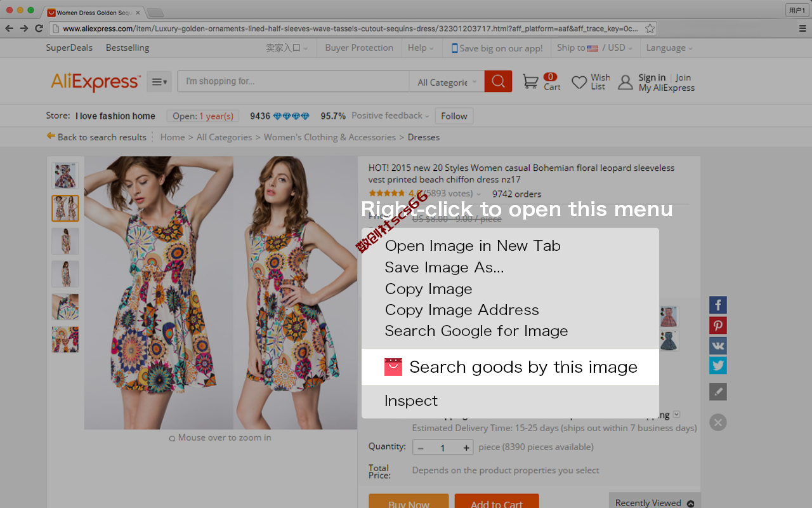
Task: Click the Home breadcrumb
Action: pos(173,137)
